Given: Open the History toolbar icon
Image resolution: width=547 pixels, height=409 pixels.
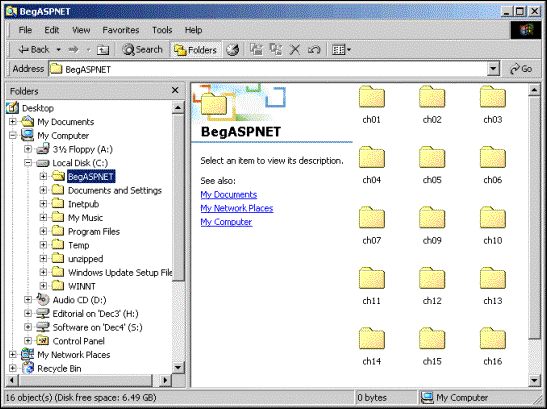Looking at the screenshot, I should (x=233, y=50).
